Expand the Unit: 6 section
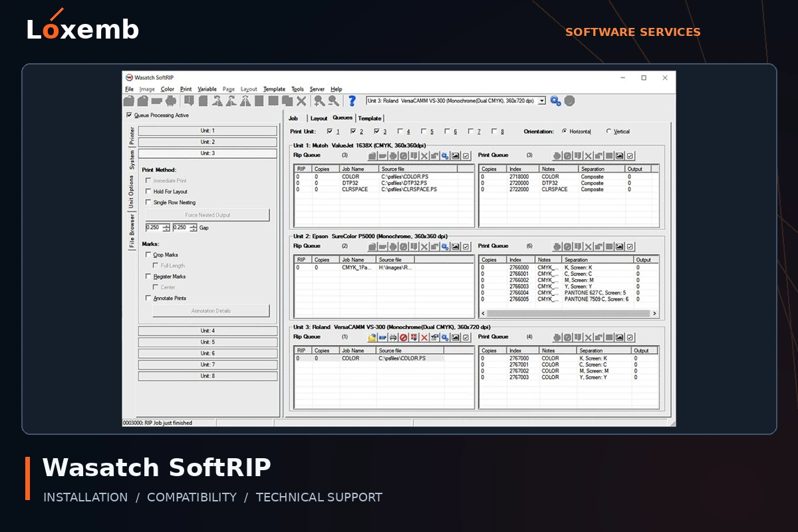798x532 pixels. (x=207, y=354)
